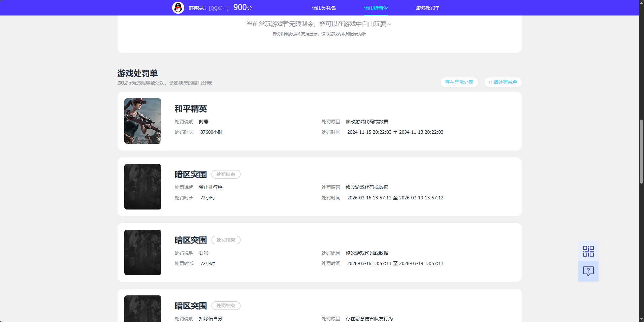Open the help question bubble icon
The width and height of the screenshot is (644, 322).
point(588,271)
